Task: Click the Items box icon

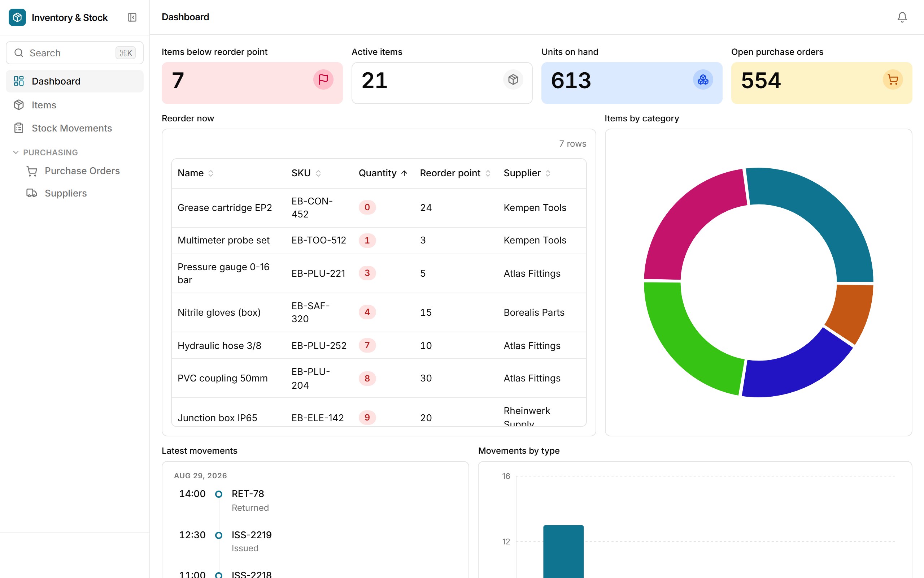Action: click(x=19, y=105)
